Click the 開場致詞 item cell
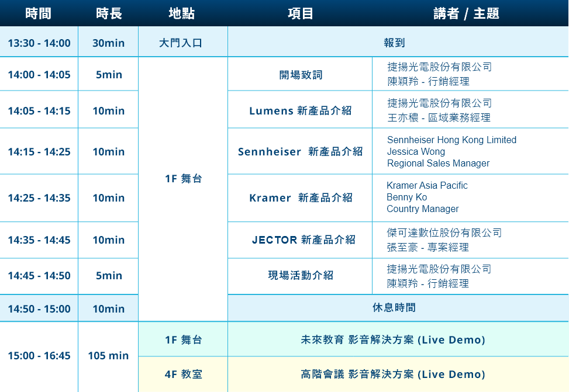Viewport: 569px width, 392px height. [301, 75]
